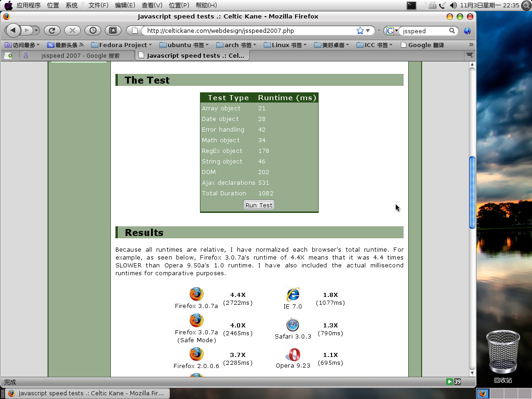Open the back/forward history dropdown arrow
Image resolution: width=532 pixels, height=399 pixels.
(36, 30)
